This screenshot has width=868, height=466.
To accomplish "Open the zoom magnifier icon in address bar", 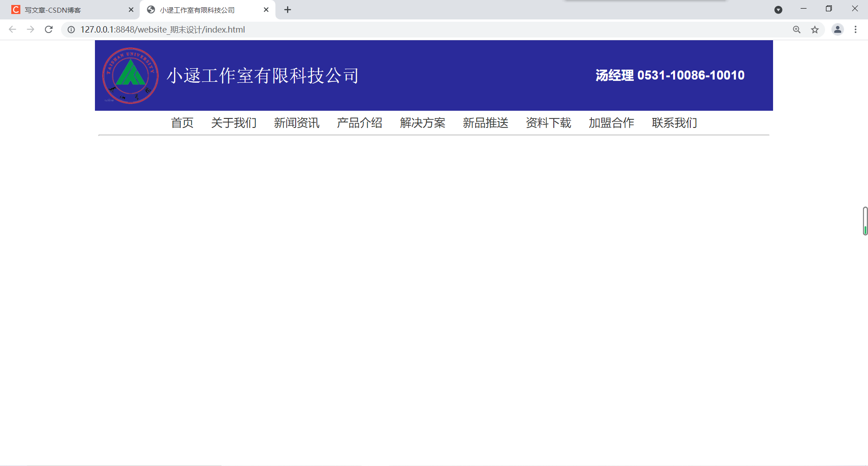I will (796, 29).
